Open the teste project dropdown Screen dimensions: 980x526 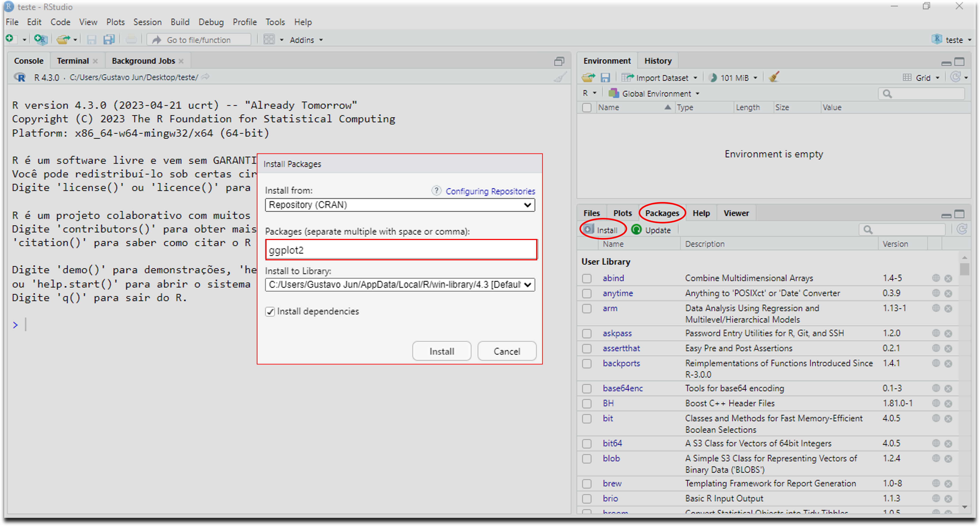pos(952,40)
